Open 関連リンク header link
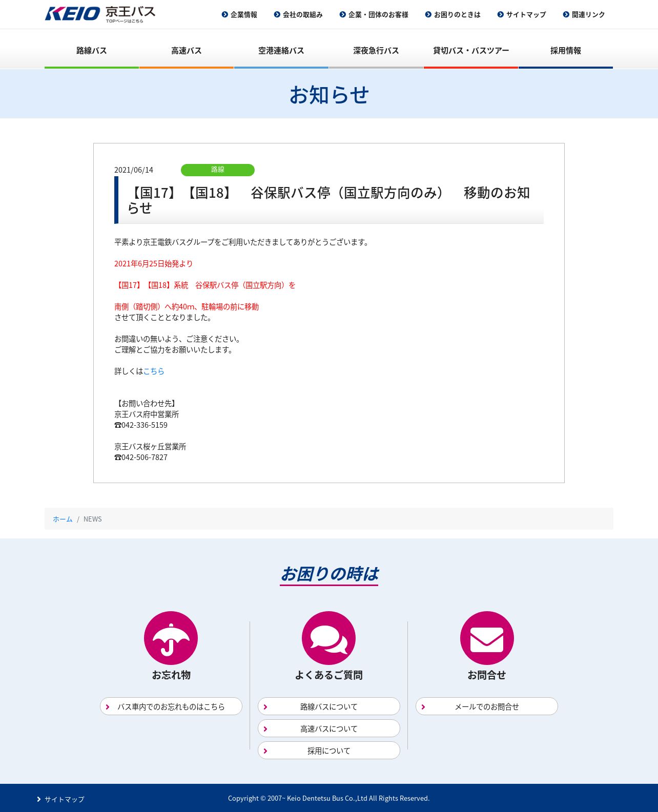Image resolution: width=658 pixels, height=812 pixels. (x=588, y=14)
